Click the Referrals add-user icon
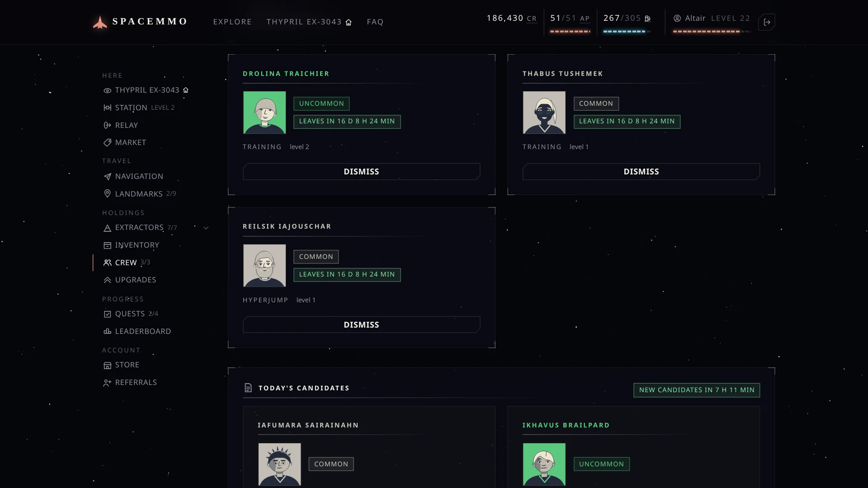Screen dimensions: 868x488 coord(107,383)
